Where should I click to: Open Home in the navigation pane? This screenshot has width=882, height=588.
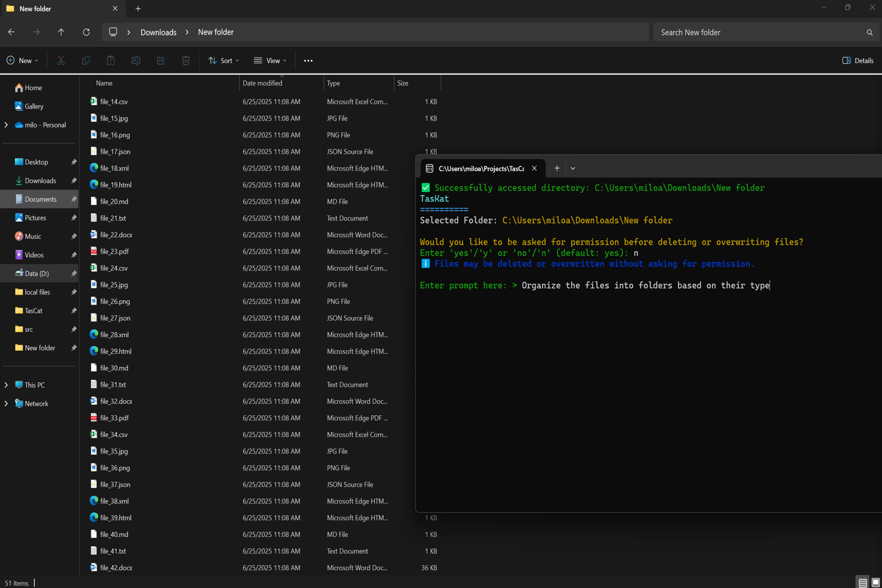(x=33, y=88)
